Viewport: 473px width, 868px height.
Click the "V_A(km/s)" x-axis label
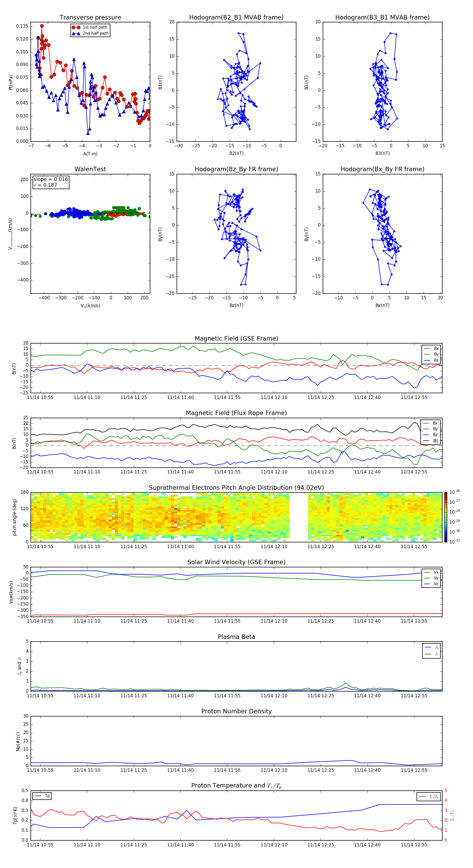90,306
